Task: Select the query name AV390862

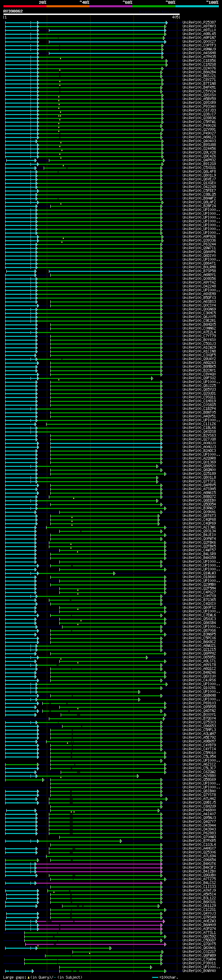Action: click(x=13, y=11)
